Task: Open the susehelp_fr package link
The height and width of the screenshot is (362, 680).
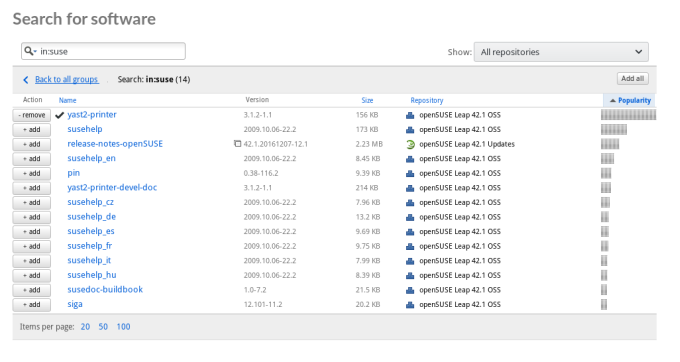Action: coord(90,246)
